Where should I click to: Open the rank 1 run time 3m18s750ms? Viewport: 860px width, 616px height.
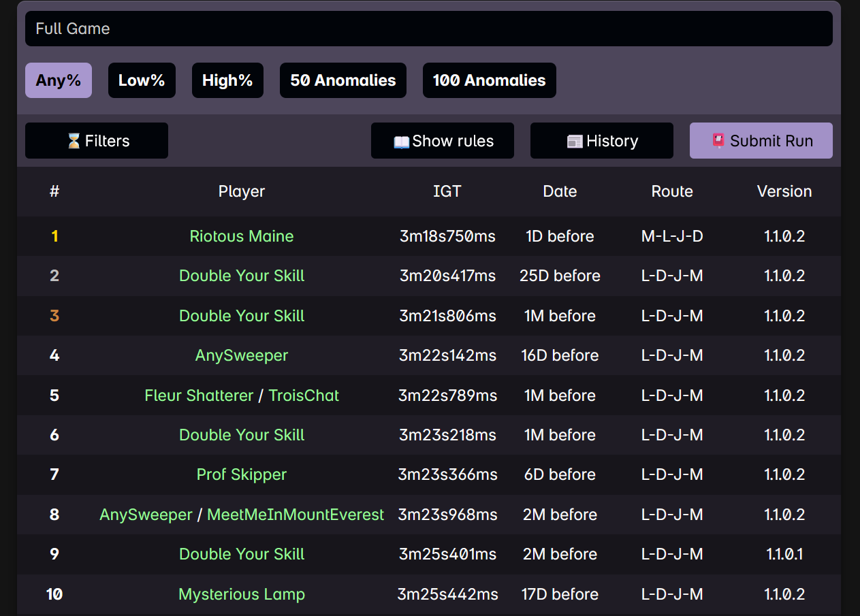click(x=447, y=236)
